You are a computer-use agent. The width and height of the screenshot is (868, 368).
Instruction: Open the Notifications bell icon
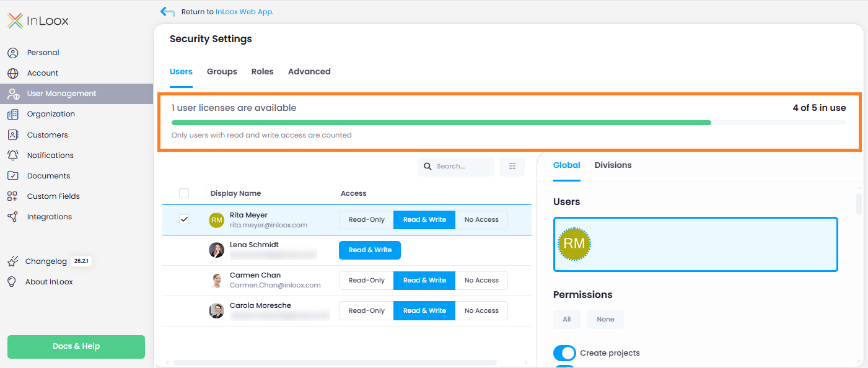[x=13, y=155]
